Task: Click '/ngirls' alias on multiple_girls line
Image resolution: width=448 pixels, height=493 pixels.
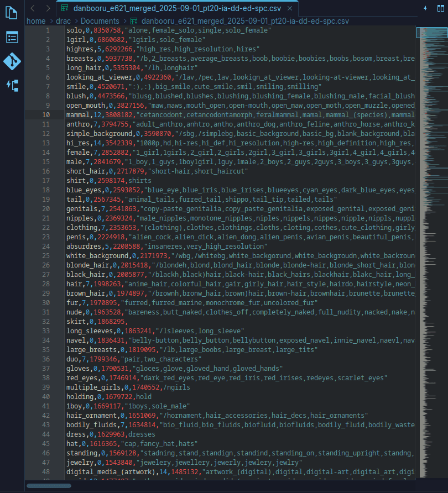Action: 176,387
